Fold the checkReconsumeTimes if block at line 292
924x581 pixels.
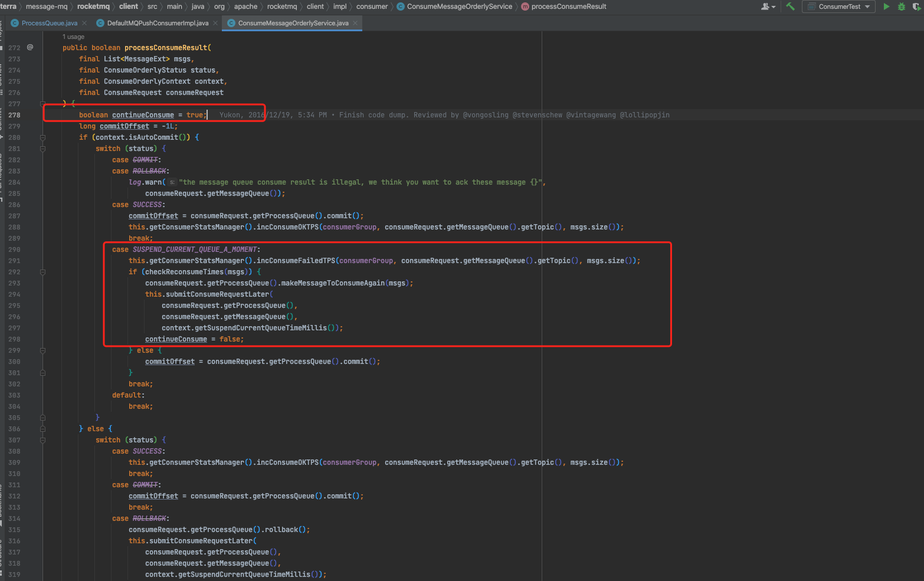(42, 272)
